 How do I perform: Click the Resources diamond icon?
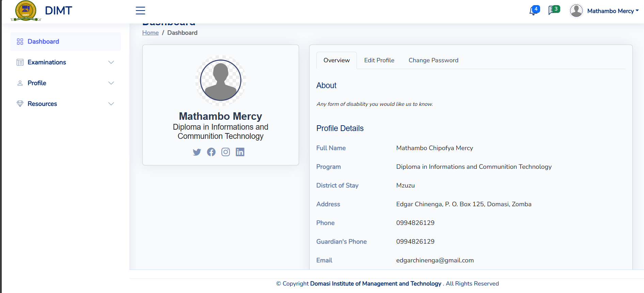coord(20,103)
